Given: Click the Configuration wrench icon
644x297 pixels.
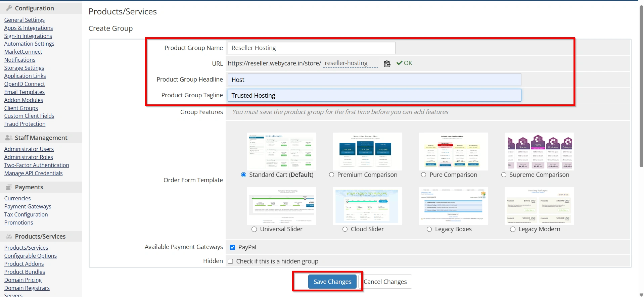Looking at the screenshot, I should [x=9, y=8].
